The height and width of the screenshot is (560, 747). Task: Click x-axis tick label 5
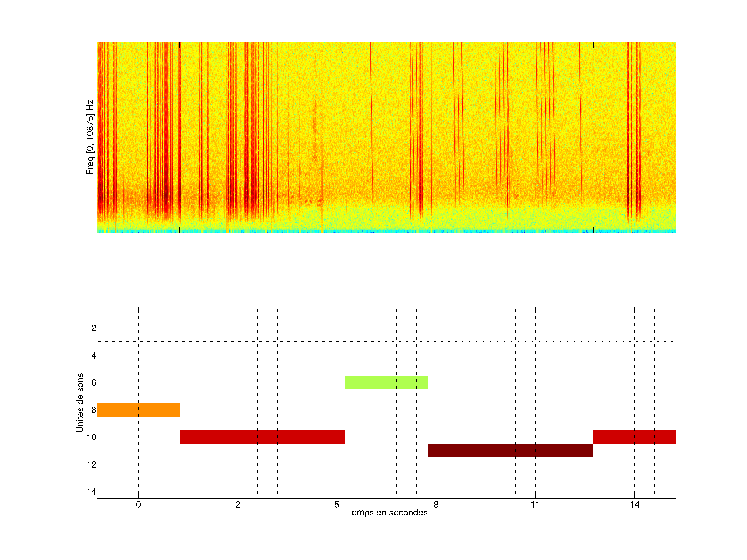[337, 505]
